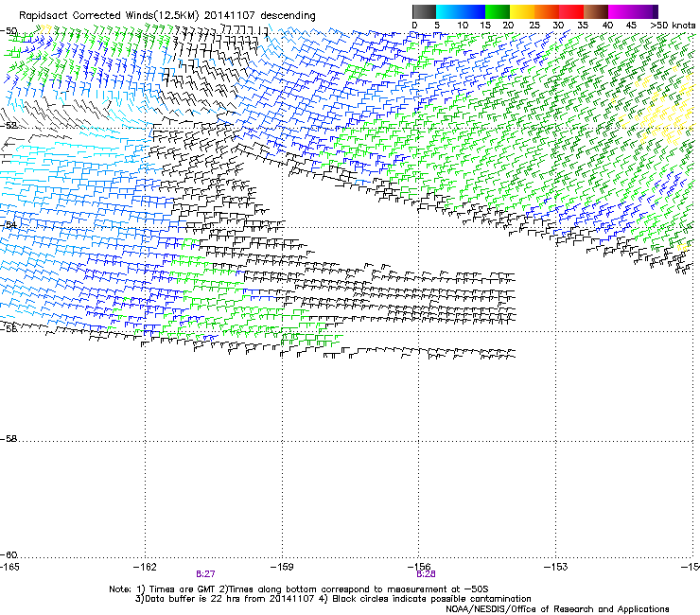Click the red 30-35 knots legend segment

point(571,11)
